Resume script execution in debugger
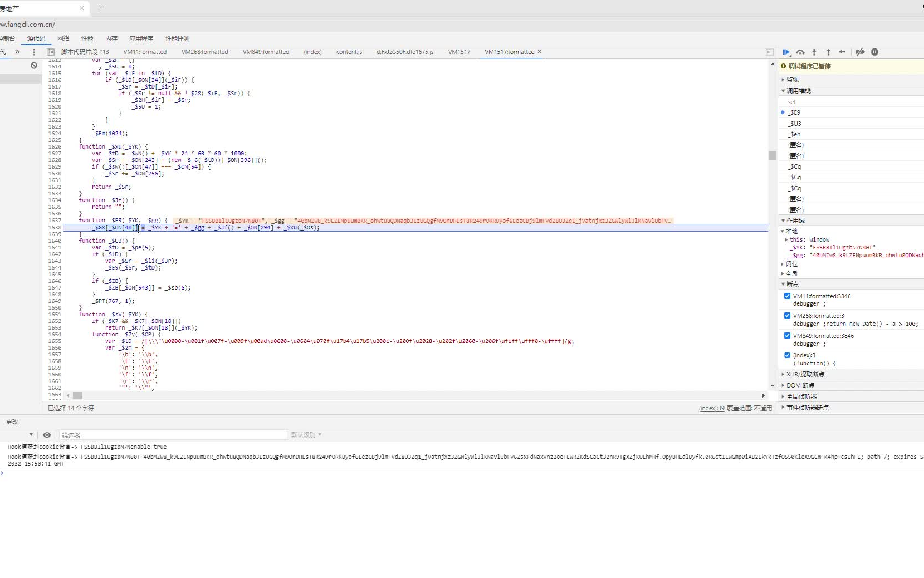The width and height of the screenshot is (924, 578). coord(786,52)
